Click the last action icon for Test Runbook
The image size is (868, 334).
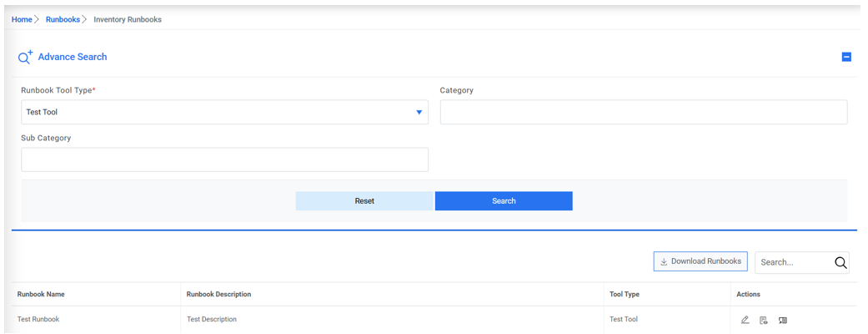783,320
